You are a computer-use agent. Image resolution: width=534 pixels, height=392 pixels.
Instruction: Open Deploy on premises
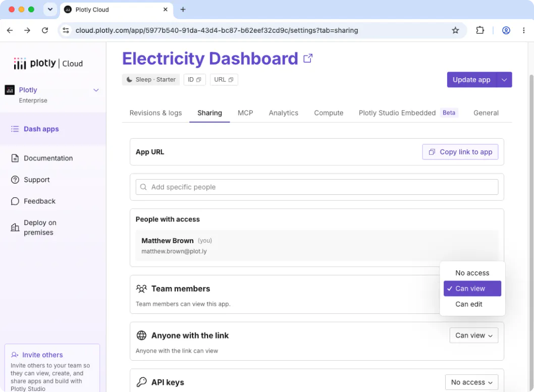[x=40, y=228]
